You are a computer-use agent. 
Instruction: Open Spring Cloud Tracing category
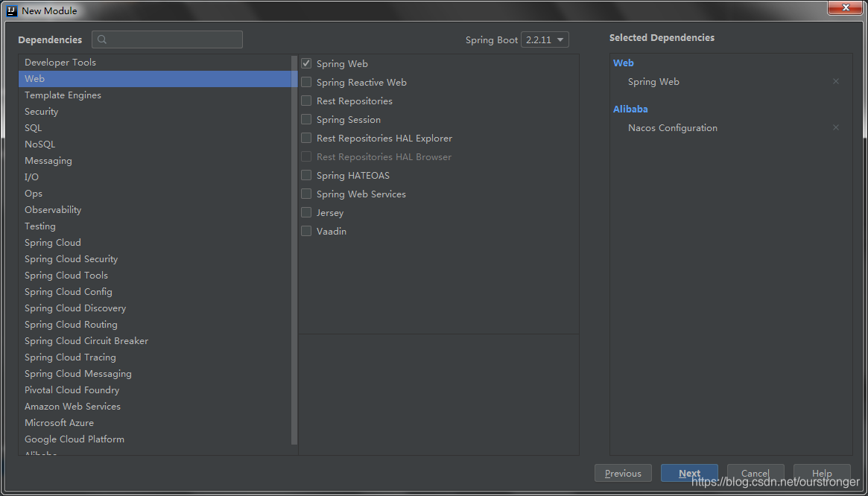coord(156,357)
